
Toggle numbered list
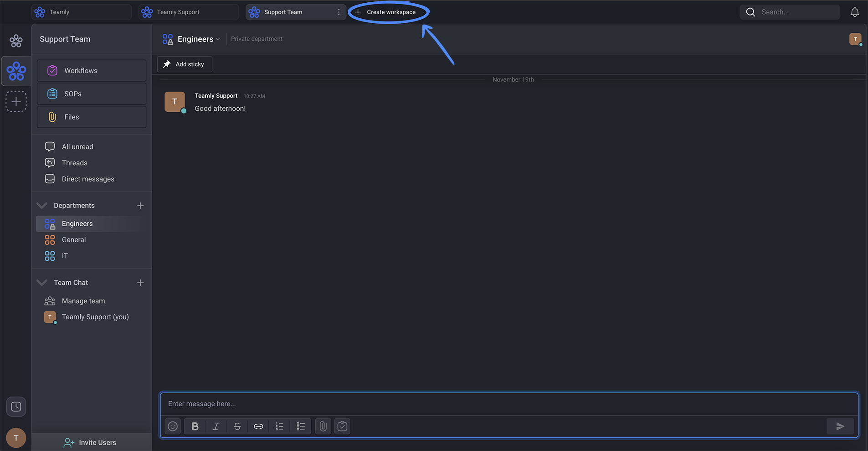click(x=279, y=426)
